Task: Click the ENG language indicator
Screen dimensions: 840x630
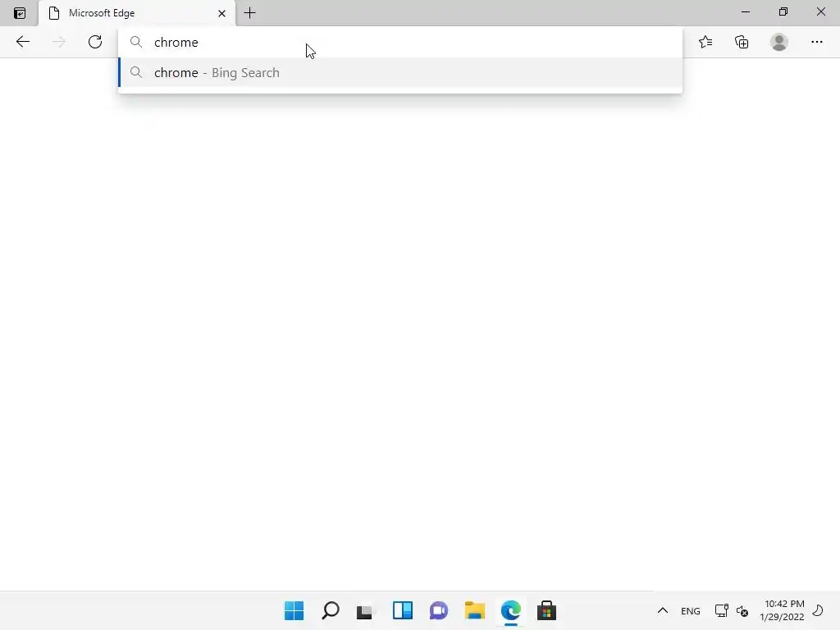Action: click(x=691, y=611)
